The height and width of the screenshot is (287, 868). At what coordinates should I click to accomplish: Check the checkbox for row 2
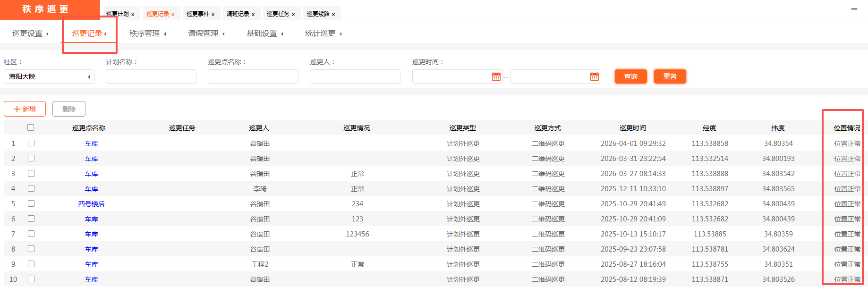click(x=31, y=158)
